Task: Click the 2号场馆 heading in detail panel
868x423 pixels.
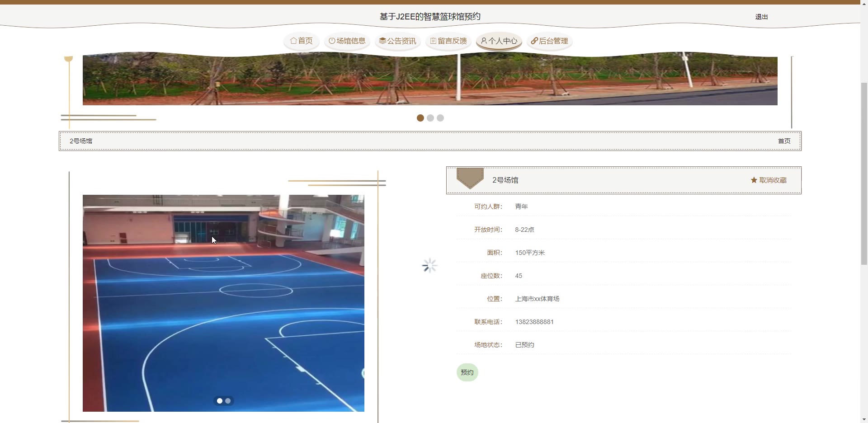Action: point(505,180)
